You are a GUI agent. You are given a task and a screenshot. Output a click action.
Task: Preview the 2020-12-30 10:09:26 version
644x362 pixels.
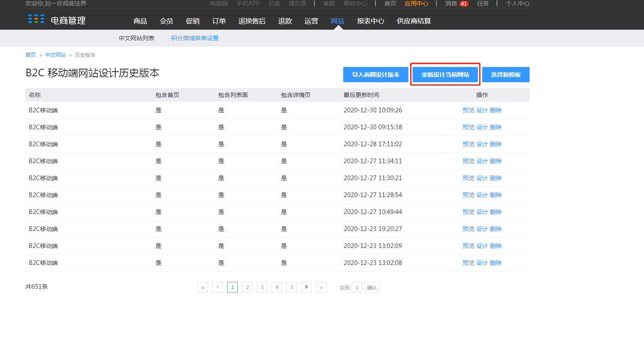pos(469,110)
